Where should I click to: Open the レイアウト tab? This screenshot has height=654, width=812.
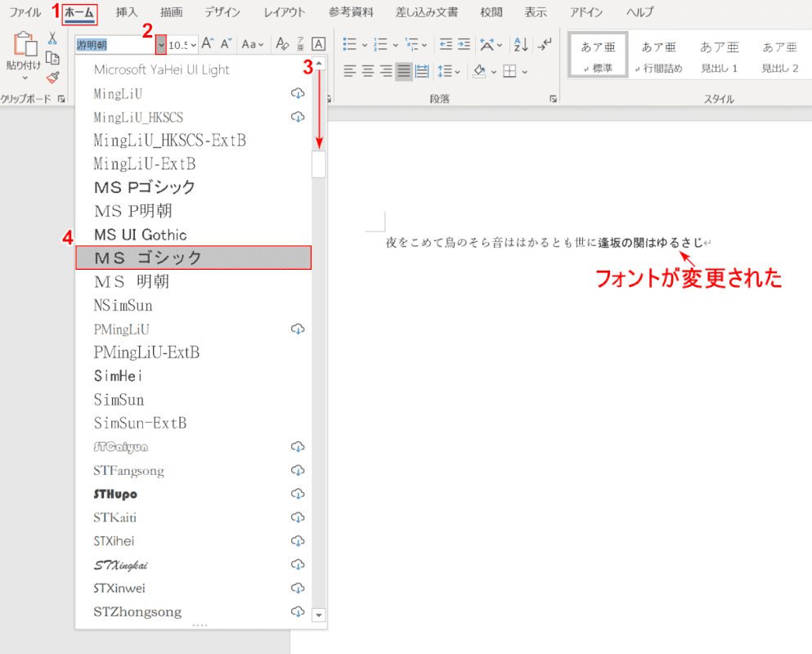pos(285,12)
